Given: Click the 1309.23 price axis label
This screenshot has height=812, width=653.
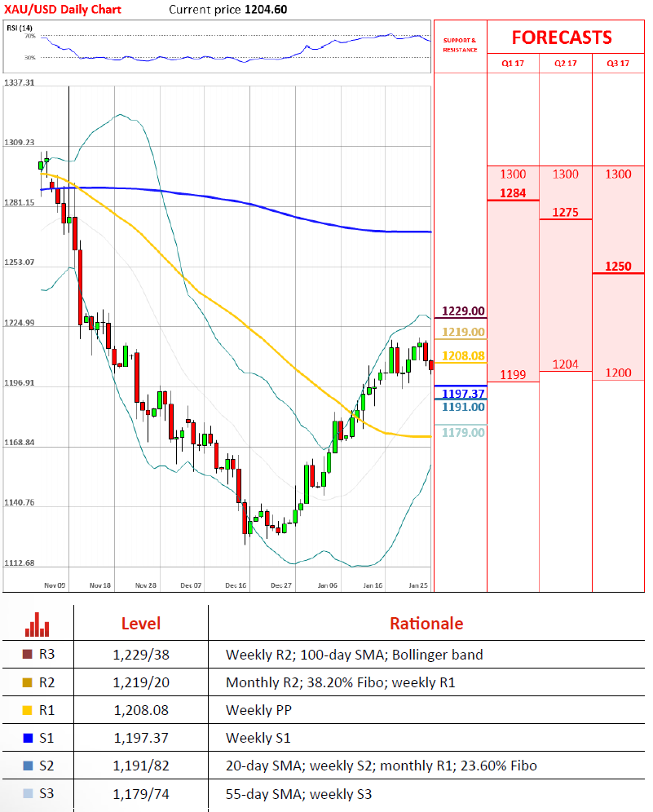Looking at the screenshot, I should (x=20, y=142).
